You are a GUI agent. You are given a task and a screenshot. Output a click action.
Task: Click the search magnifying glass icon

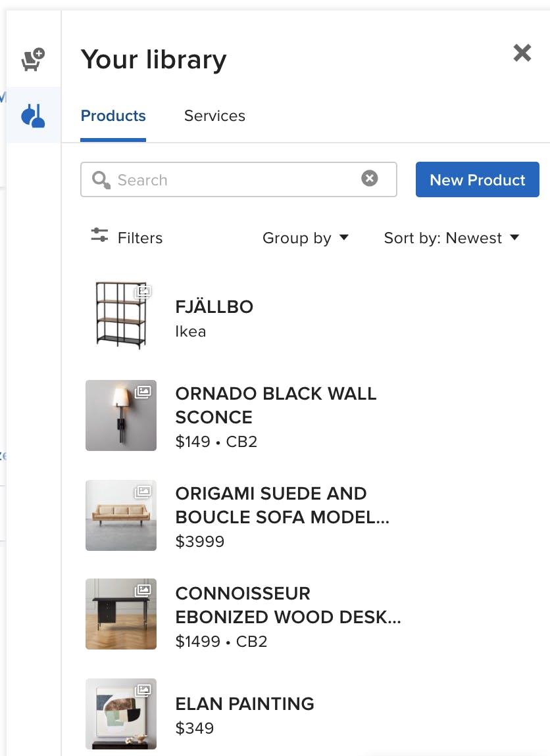tap(101, 179)
